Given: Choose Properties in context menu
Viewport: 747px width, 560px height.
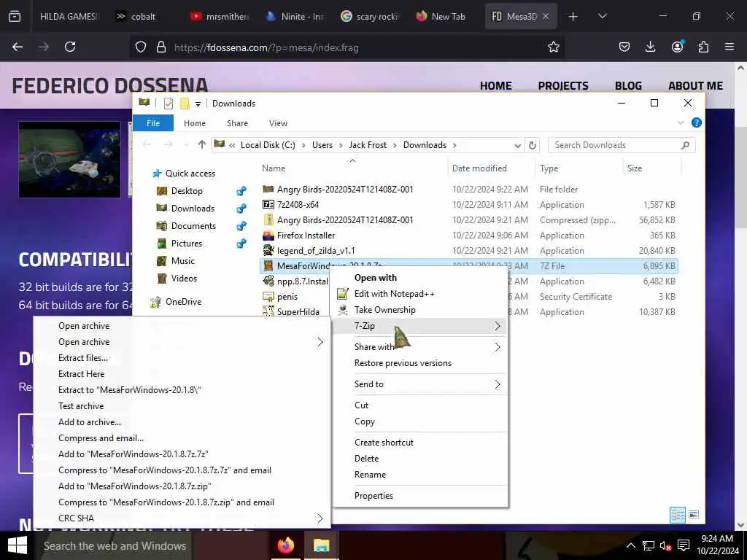Looking at the screenshot, I should click(x=373, y=496).
